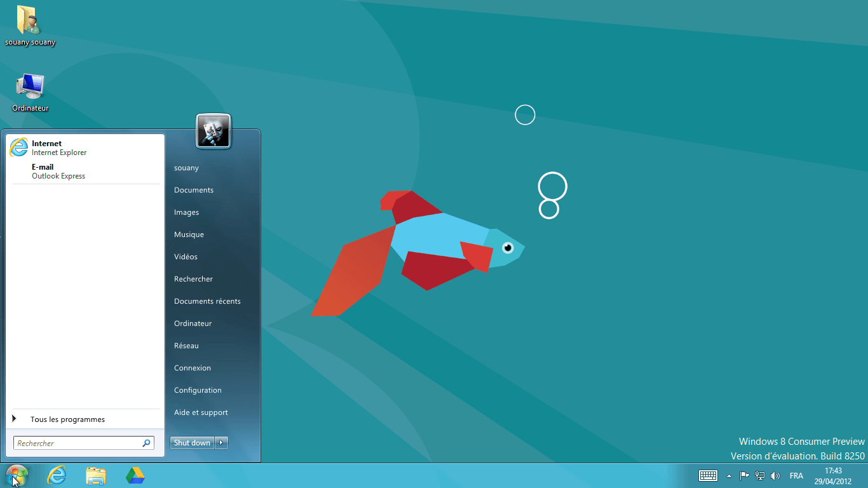Launch Google Drive from the taskbar
Screen dimensions: 868x488
(x=135, y=475)
